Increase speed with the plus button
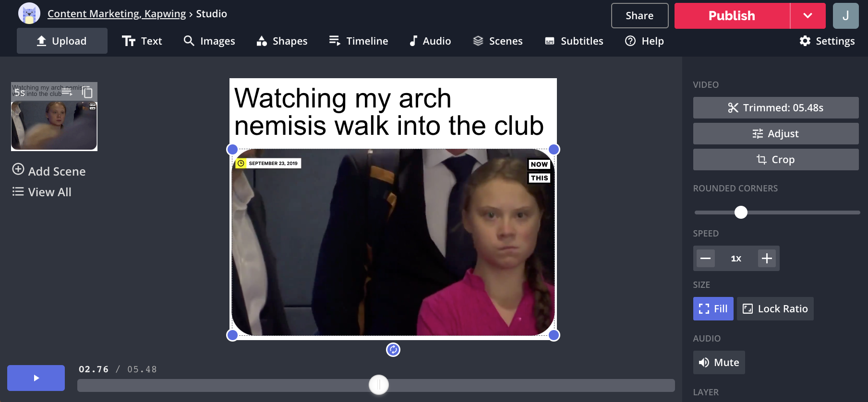The image size is (868, 402). [767, 259]
